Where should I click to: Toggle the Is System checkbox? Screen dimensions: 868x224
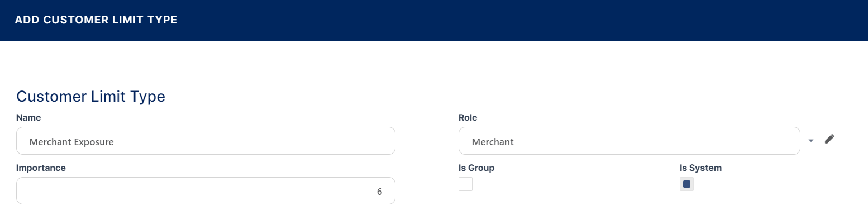click(x=686, y=184)
